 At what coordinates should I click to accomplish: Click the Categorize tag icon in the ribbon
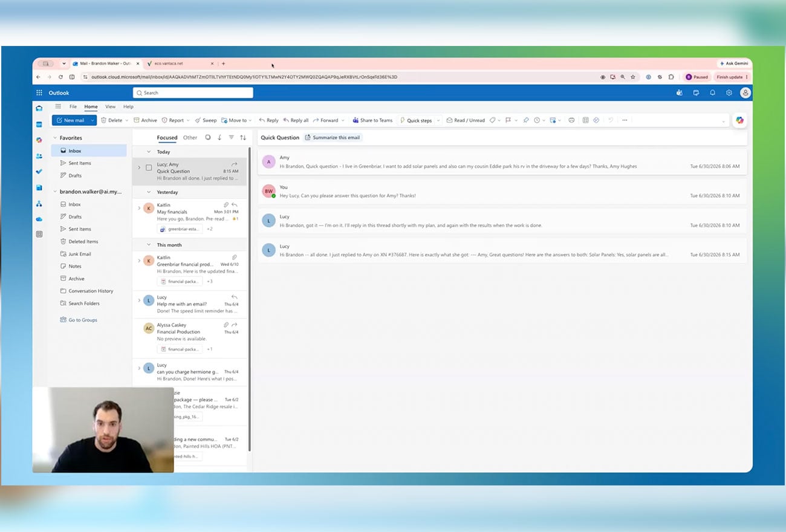[492, 120]
